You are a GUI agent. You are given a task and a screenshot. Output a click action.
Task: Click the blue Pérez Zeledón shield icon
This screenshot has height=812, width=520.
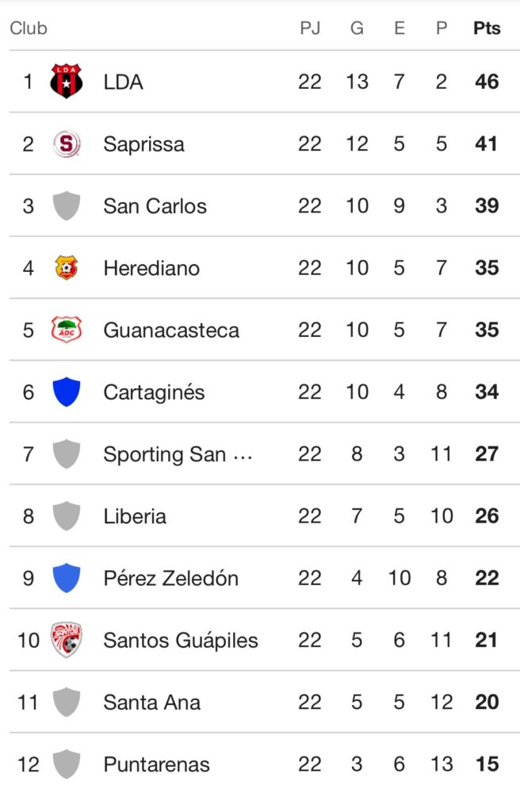(66, 578)
